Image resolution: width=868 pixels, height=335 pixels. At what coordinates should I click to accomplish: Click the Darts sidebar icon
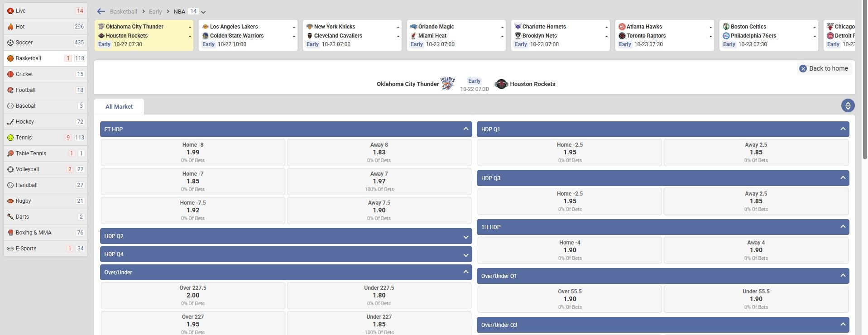pos(10,217)
